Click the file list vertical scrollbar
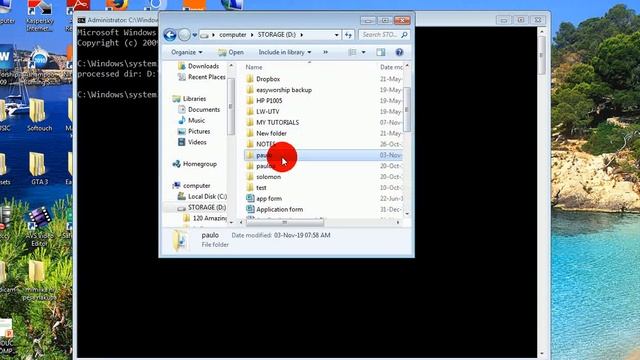 407,109
